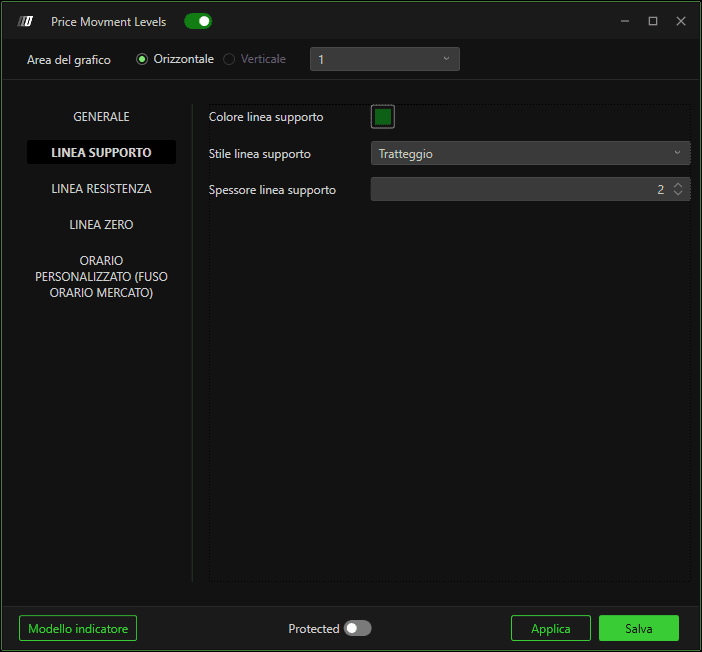Click the app logo icon in title bar
702x652 pixels.
pos(26,21)
